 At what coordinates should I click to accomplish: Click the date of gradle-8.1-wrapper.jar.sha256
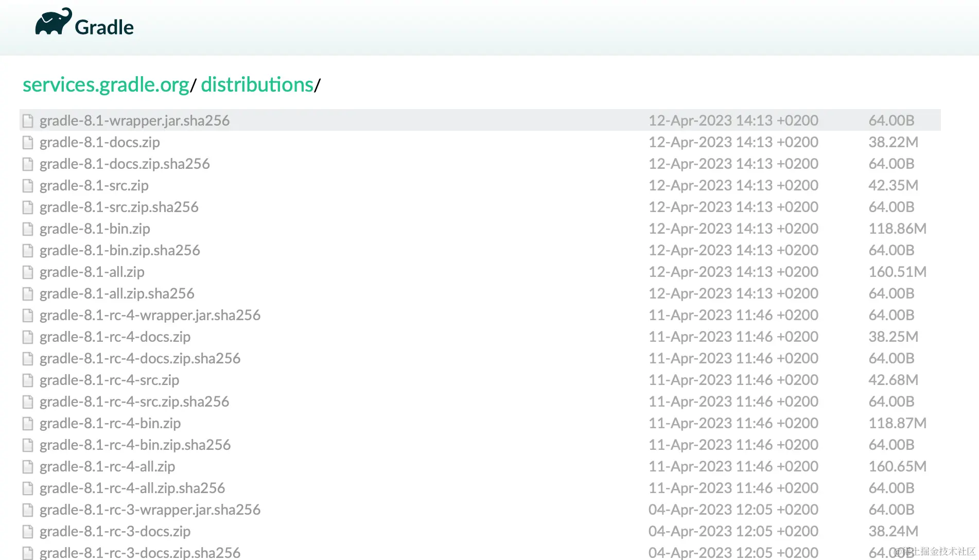click(733, 120)
